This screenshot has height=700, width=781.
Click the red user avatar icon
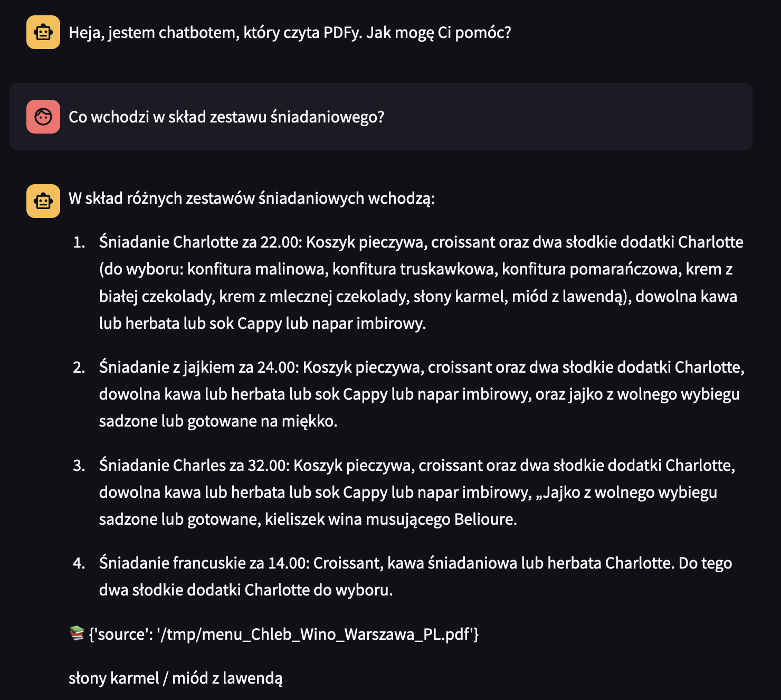tap(43, 117)
